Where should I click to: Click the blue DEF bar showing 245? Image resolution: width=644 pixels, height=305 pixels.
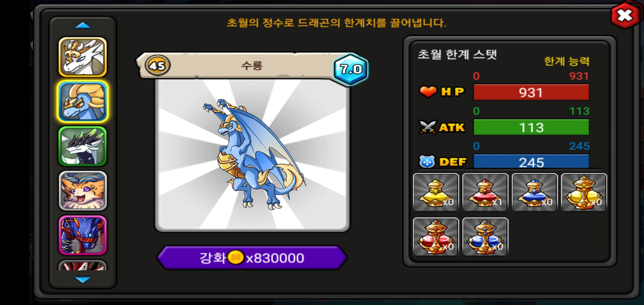coord(531,162)
